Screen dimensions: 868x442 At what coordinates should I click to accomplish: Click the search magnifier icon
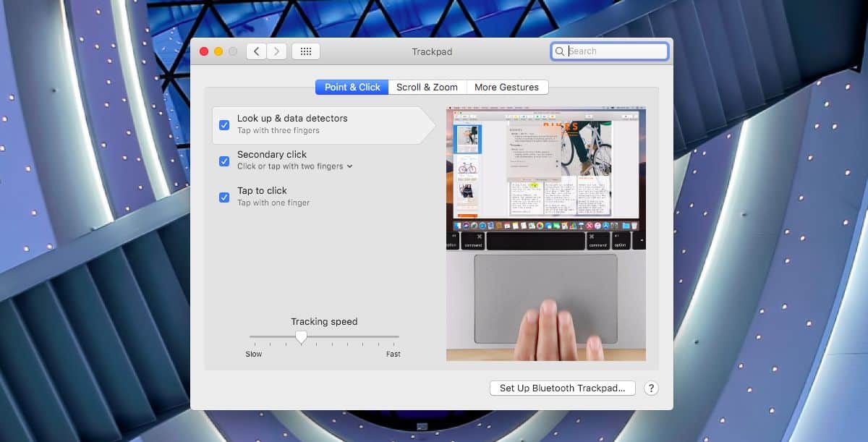(560, 51)
